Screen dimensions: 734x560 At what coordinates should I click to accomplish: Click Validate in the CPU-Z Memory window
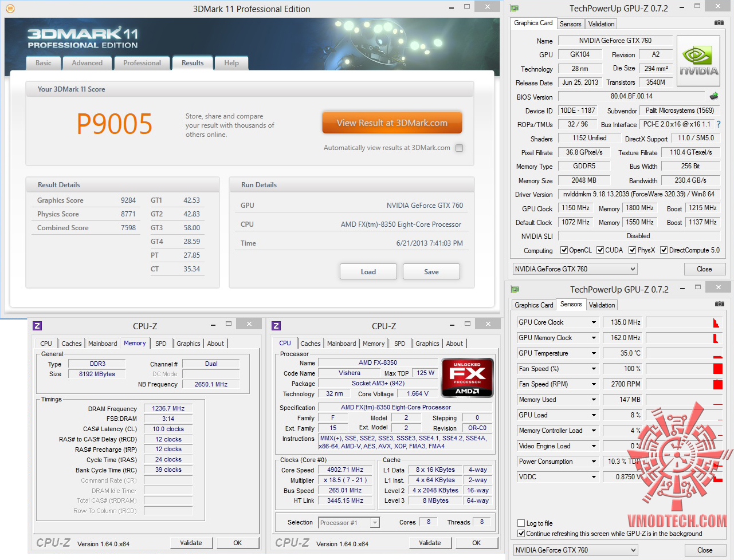click(191, 543)
